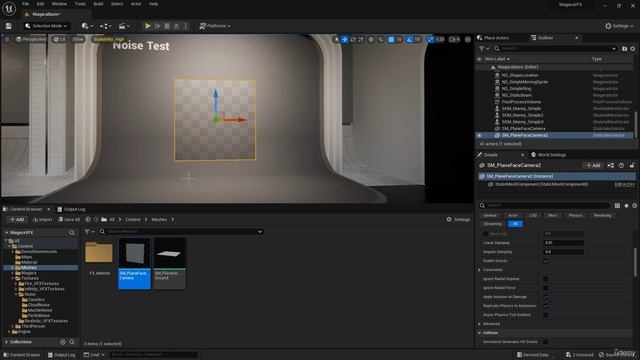Open the Cmd console type dropdown
The width and height of the screenshot is (640, 360).
tap(94, 355)
